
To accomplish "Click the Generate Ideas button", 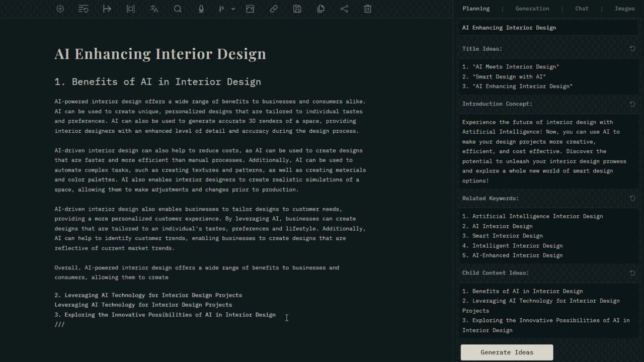I will click(x=507, y=352).
